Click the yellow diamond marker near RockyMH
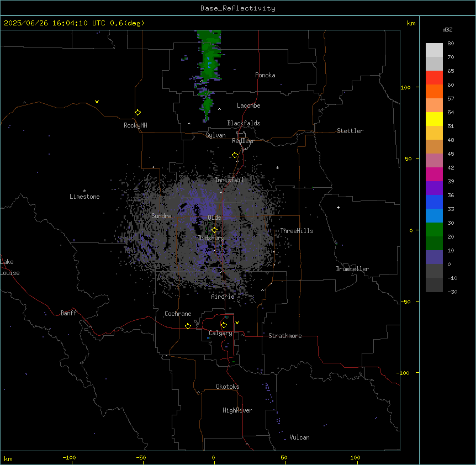Screen dimensions: 476x465 [137, 113]
